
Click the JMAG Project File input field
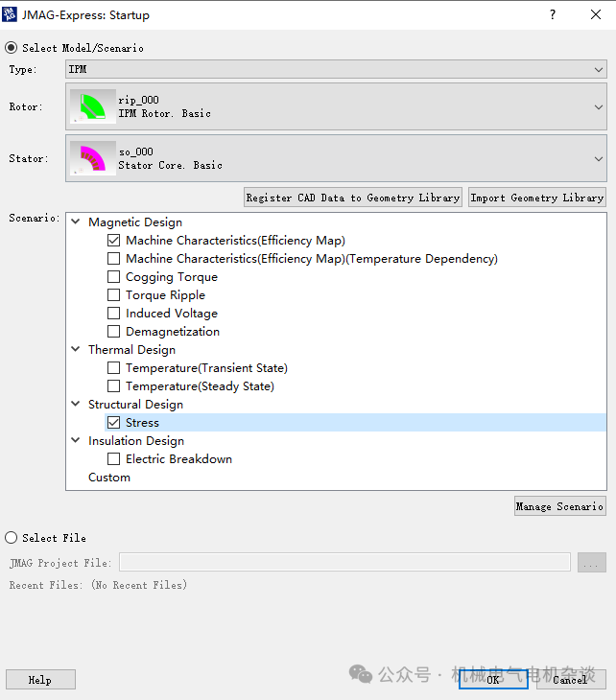pos(344,562)
